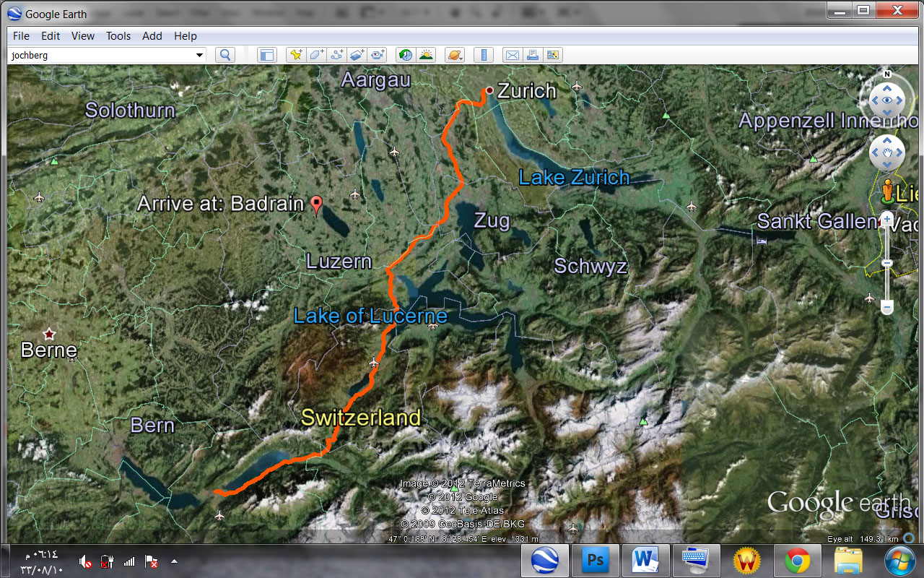Click the search text field containing jochberg
Screen dimensions: 924x578
(x=101, y=55)
